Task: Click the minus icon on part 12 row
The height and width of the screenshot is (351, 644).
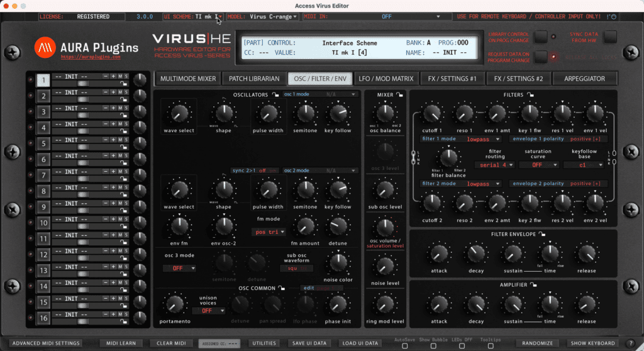Action: pos(106,251)
